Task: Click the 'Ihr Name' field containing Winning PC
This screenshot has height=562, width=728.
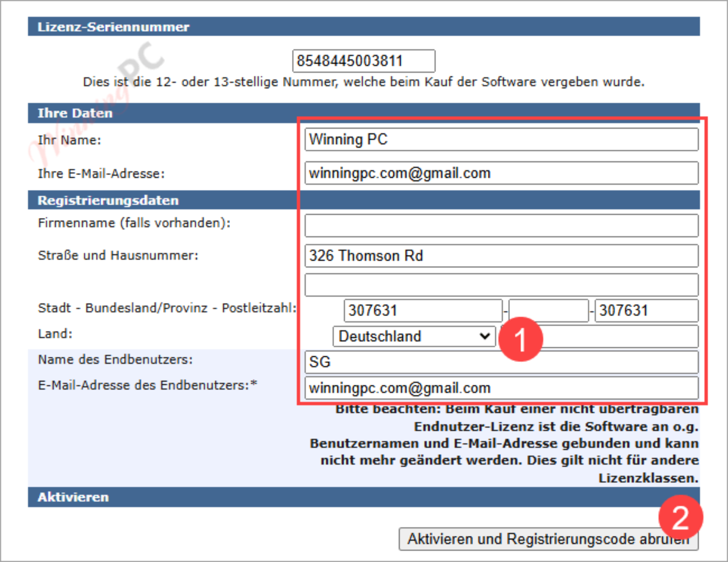Action: (501, 139)
